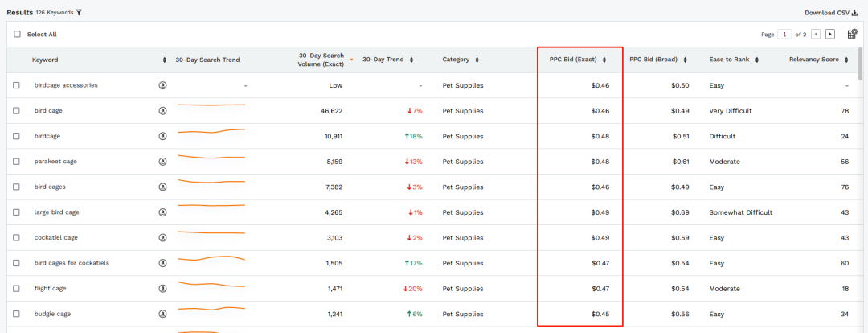868x333 pixels.
Task: Tick the bird cages for cockatiels checkbox
Action: [17, 263]
